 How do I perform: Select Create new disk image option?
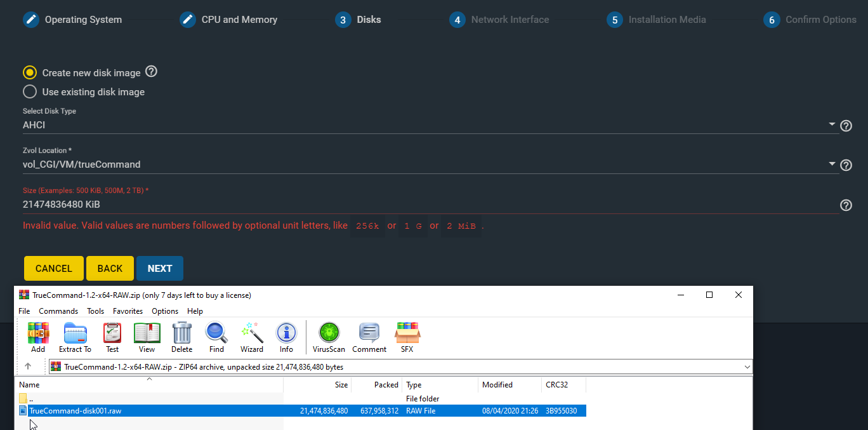click(x=30, y=72)
